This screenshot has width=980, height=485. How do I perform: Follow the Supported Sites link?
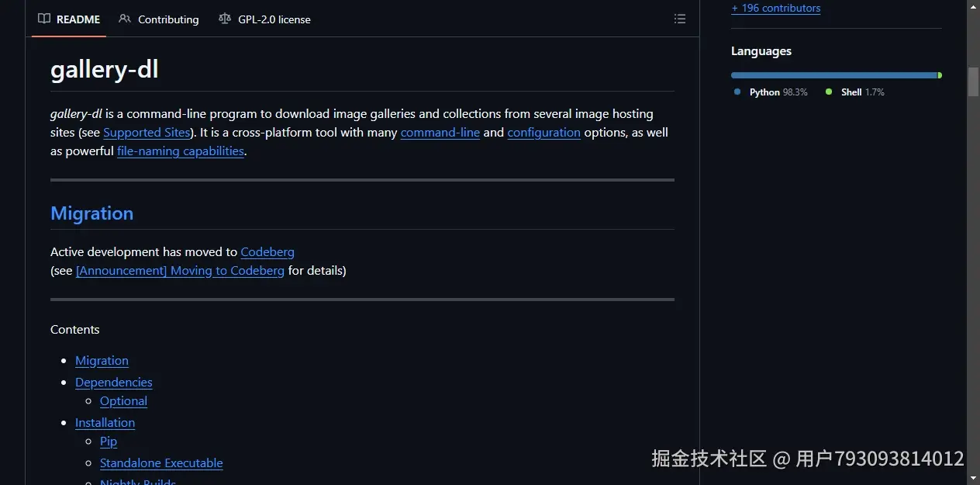pyautogui.click(x=147, y=133)
